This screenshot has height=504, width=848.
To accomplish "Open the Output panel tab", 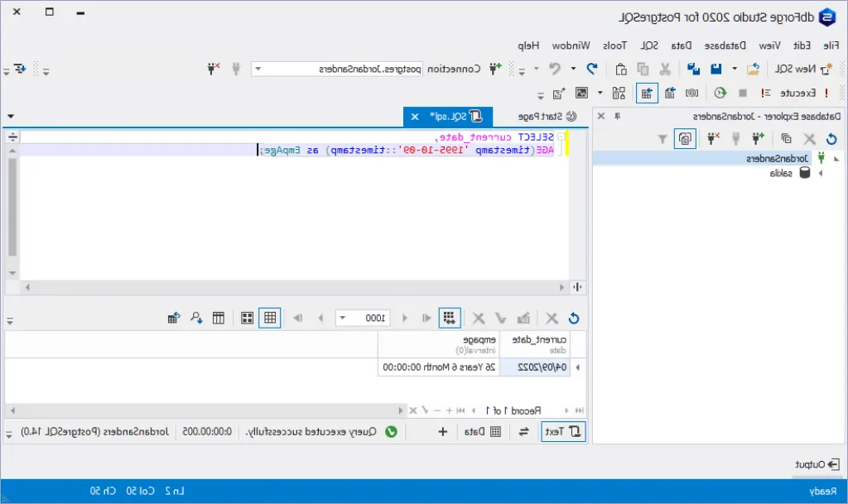I will (817, 464).
